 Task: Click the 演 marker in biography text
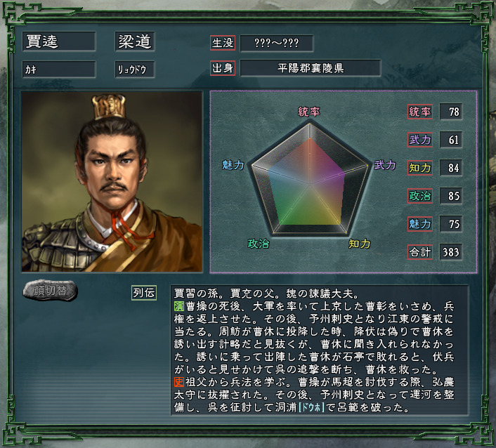pyautogui.click(x=179, y=306)
